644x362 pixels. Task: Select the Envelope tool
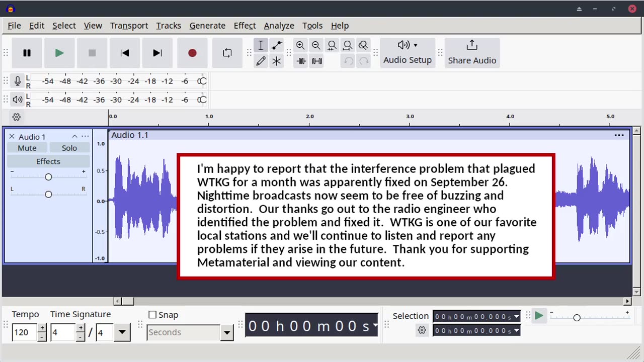[276, 45]
